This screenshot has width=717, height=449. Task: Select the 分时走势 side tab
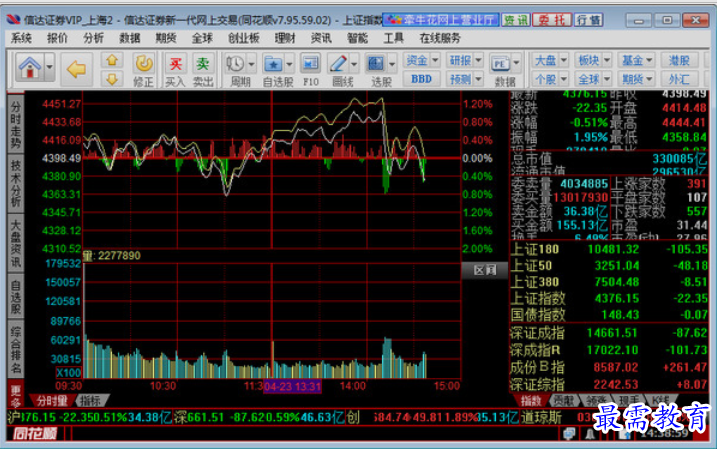click(x=16, y=125)
